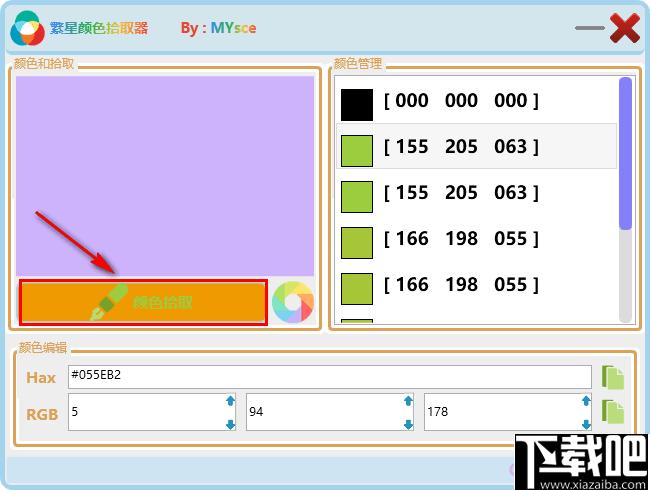Click the RGB label
Screen dimensions: 650x490
tap(42, 415)
